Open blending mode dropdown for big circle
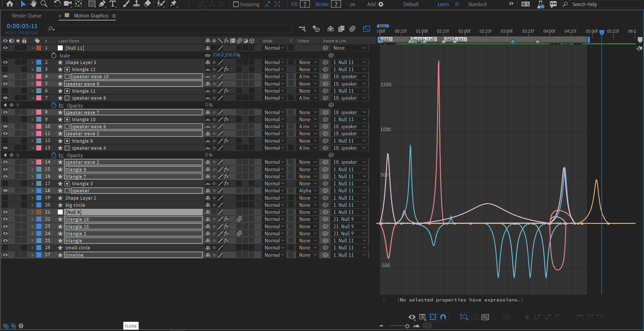 pos(274,205)
